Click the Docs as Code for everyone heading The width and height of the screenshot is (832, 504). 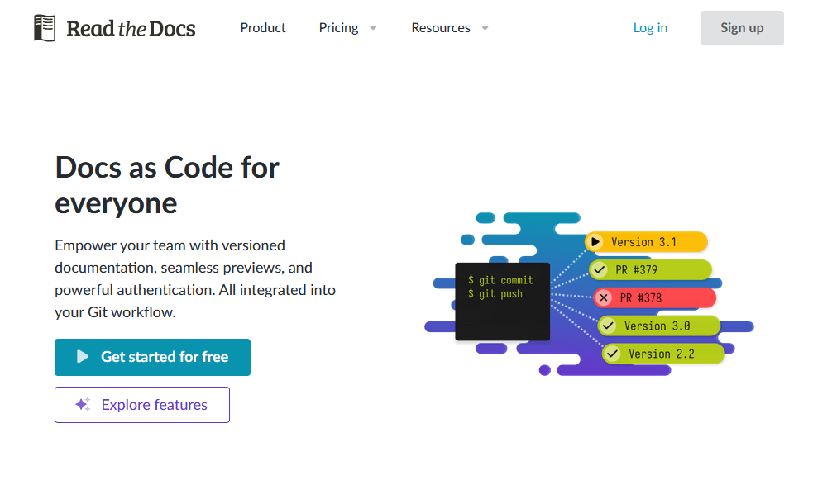click(167, 185)
